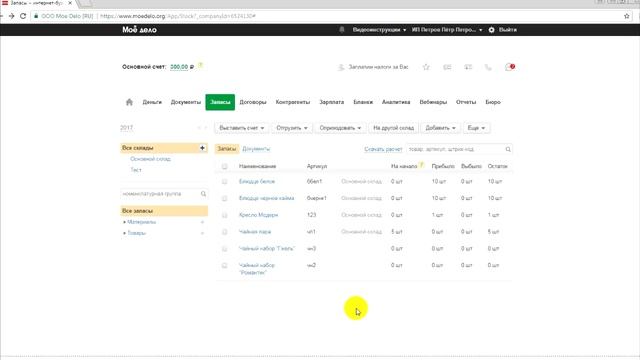Open the Отгрузить dropdown
This screenshot has height=360, width=640.
coord(292,128)
